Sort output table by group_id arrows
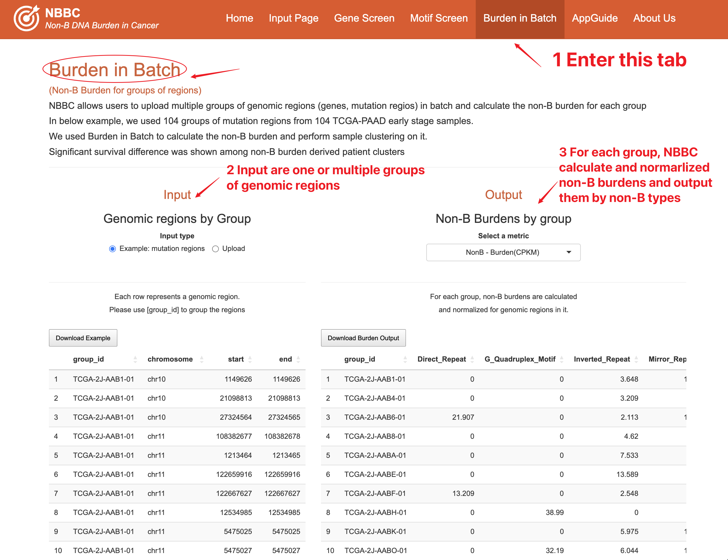This screenshot has height=560, width=728. tap(405, 359)
